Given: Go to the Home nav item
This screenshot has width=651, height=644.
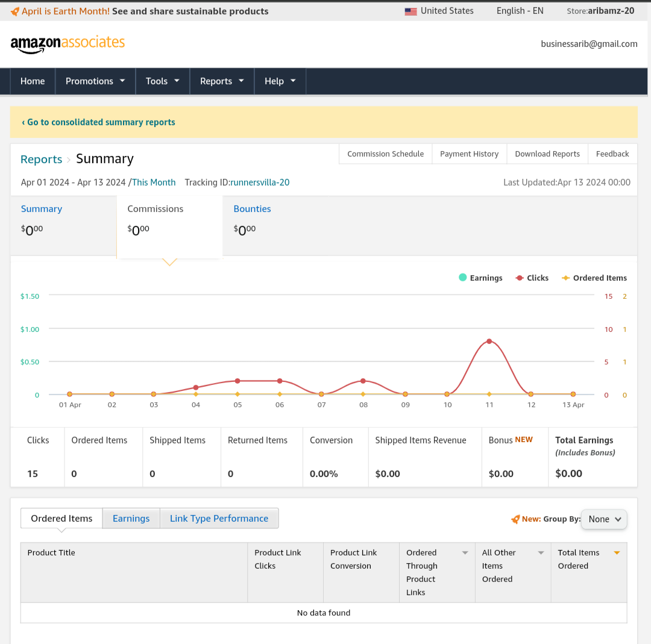Looking at the screenshot, I should click(x=33, y=81).
